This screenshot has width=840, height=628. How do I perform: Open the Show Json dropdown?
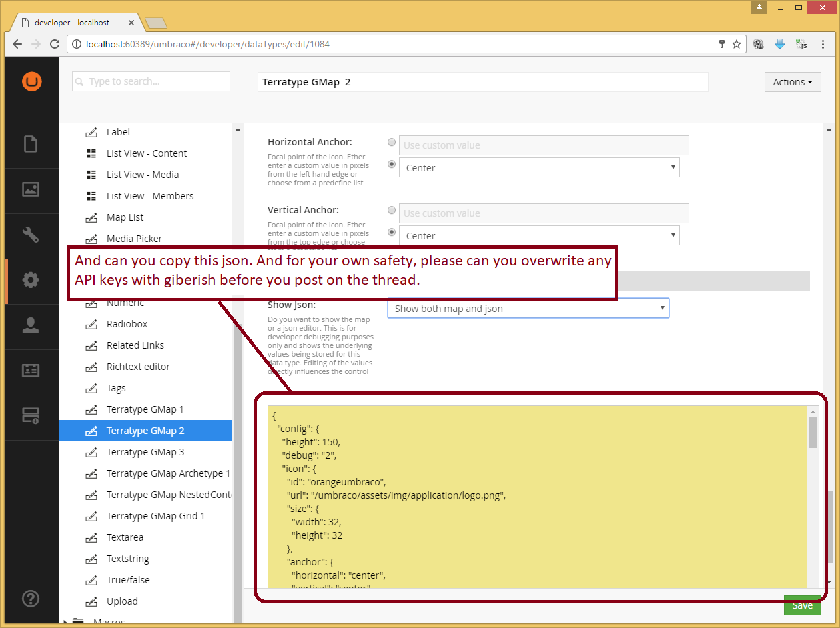tap(528, 308)
